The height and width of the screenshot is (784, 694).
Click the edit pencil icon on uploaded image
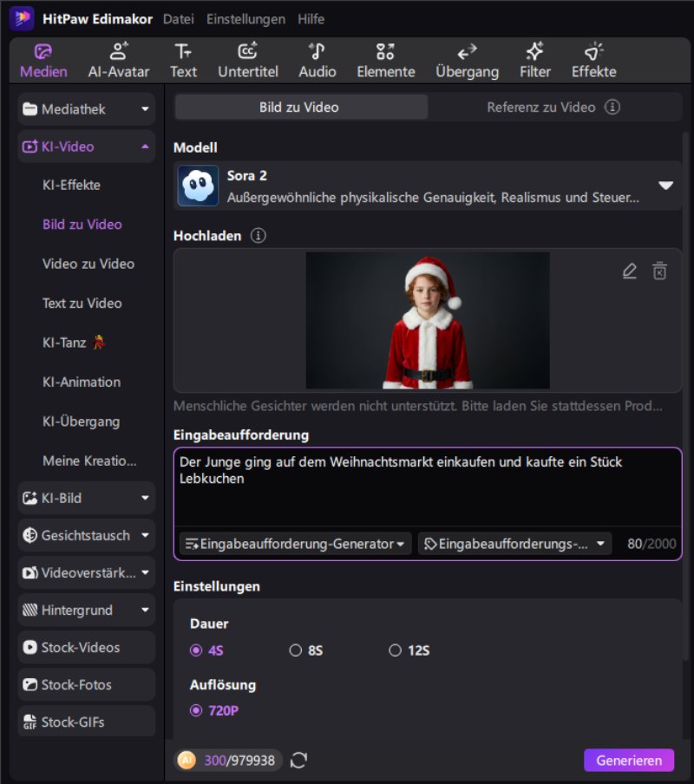(630, 271)
